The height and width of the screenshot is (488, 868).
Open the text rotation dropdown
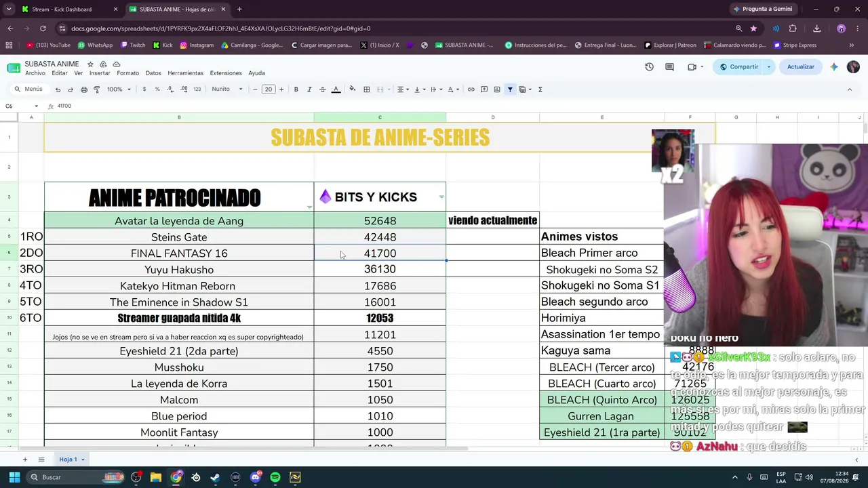click(x=453, y=89)
